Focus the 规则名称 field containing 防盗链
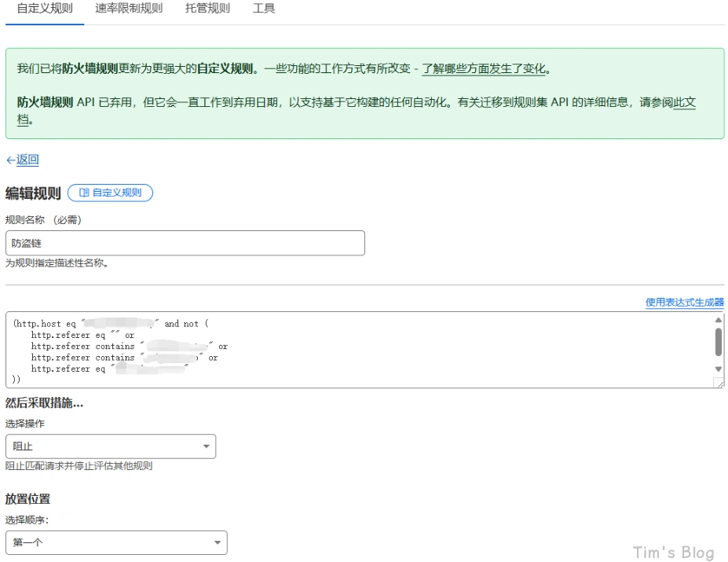 point(185,244)
